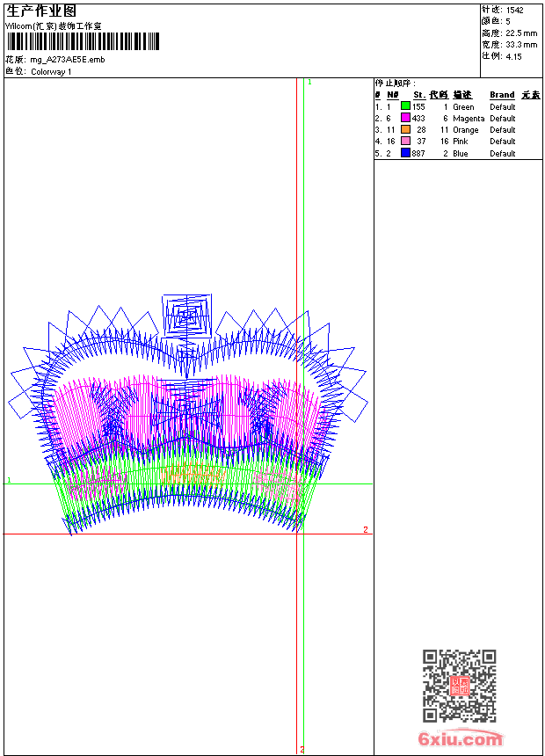Click the 生产作业图 title heading
The image size is (545, 756).
(x=42, y=11)
